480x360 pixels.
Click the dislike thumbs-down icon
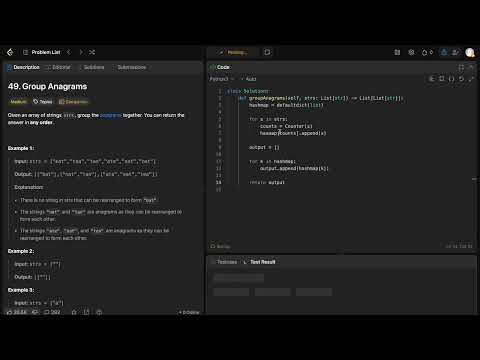pyautogui.click(x=35, y=312)
